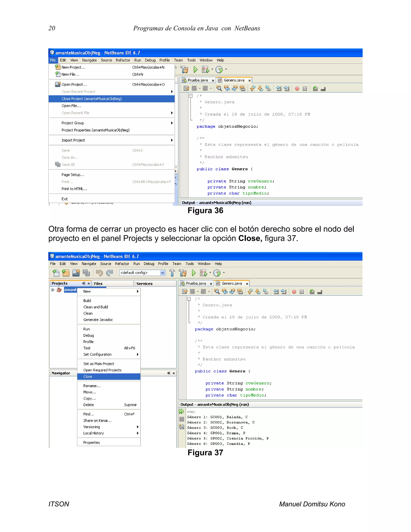Expand amant project node in Projects tree

pyautogui.click(x=53, y=290)
